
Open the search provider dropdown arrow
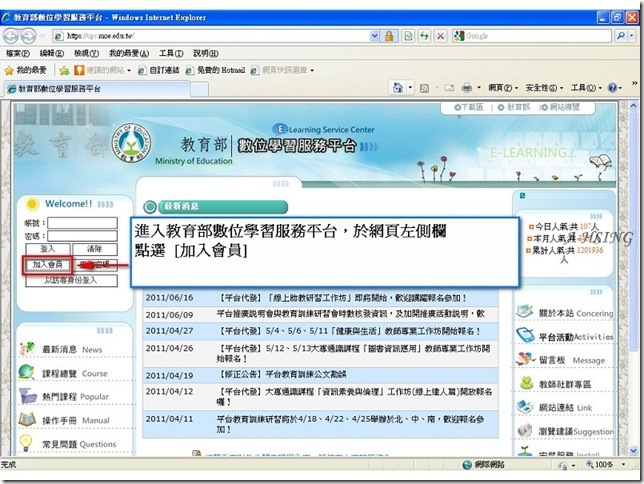tap(632, 36)
